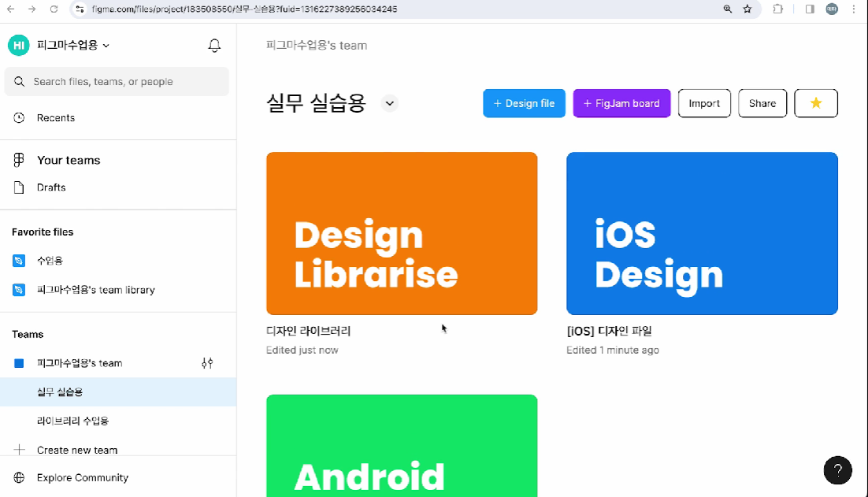
Task: Select 피그마수업용's team in Teams list
Action: coord(80,364)
